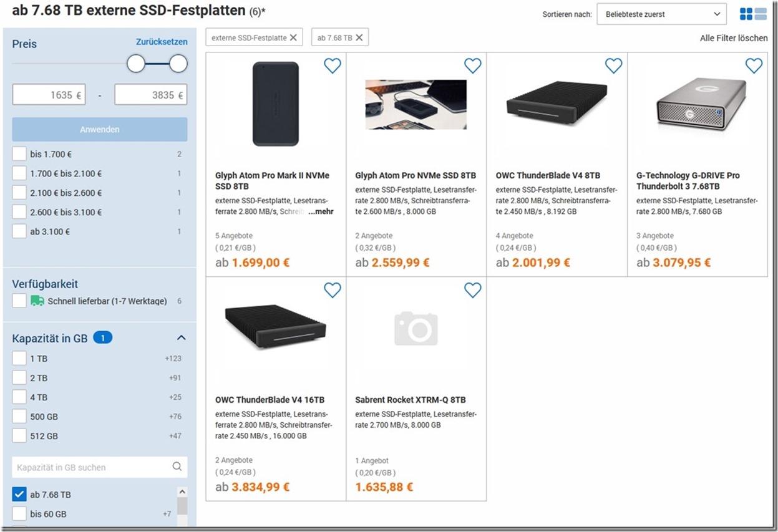Click Glyph Atom Pro NVMe SSD product photo
The image size is (778, 532).
point(416,104)
